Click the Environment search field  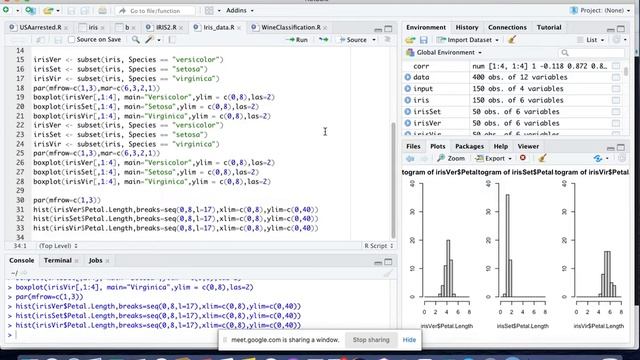pos(591,52)
